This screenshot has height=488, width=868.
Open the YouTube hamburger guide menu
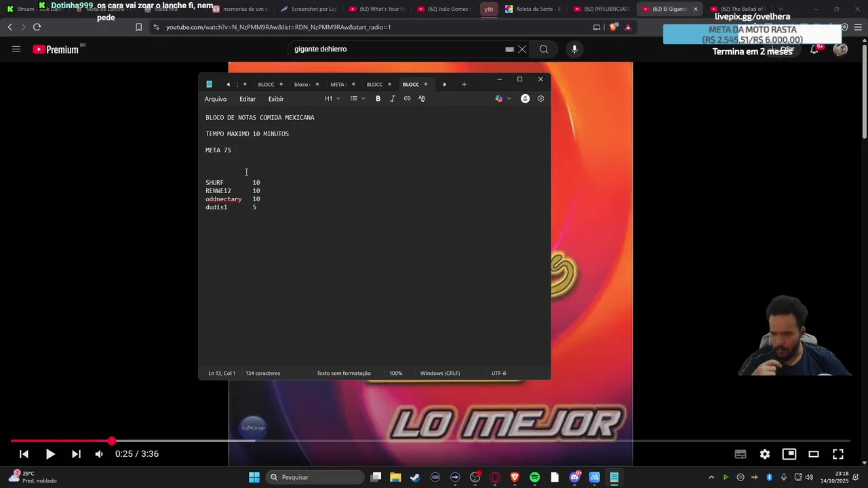[16, 49]
